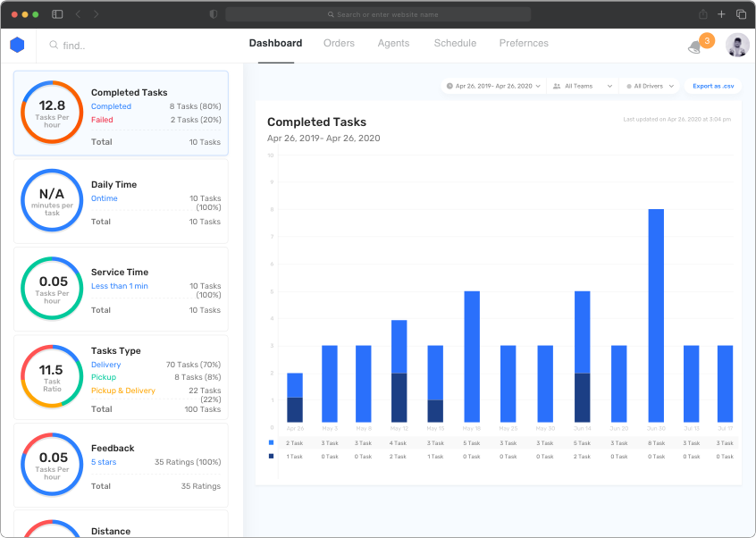
Task: Click the 35 Ratings (100%) value
Action: coord(188,462)
